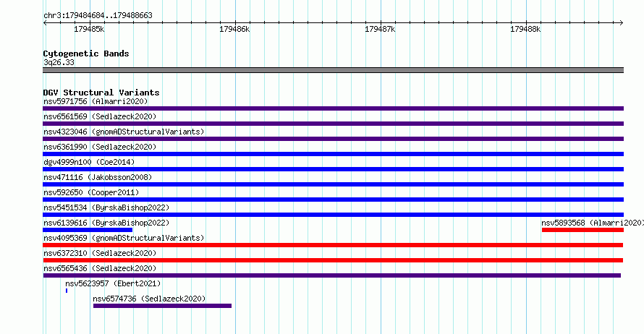644x334 pixels.
Task: Click the purple bar under nsv6561569
Action: [333, 124]
